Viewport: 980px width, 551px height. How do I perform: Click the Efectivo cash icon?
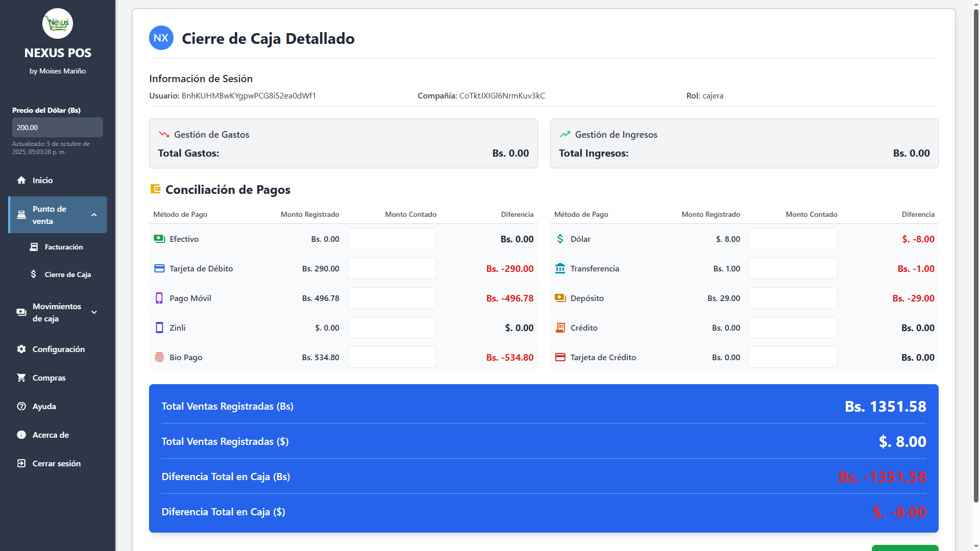(159, 239)
